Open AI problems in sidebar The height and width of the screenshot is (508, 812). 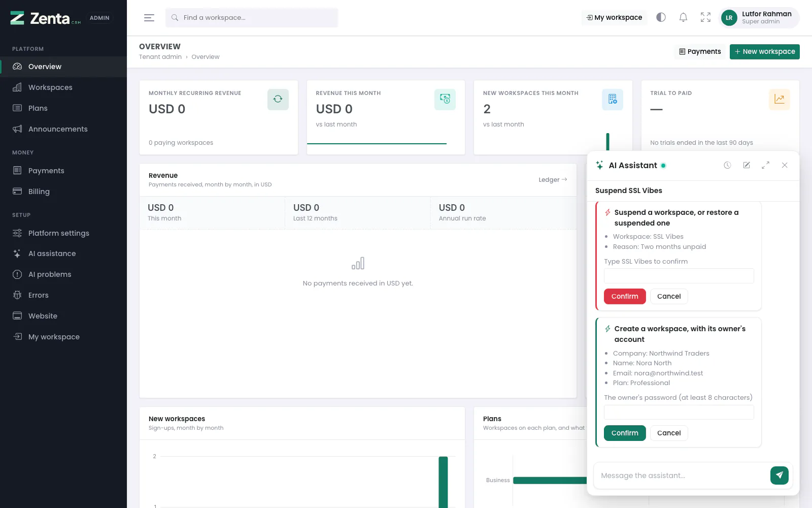(x=63, y=274)
